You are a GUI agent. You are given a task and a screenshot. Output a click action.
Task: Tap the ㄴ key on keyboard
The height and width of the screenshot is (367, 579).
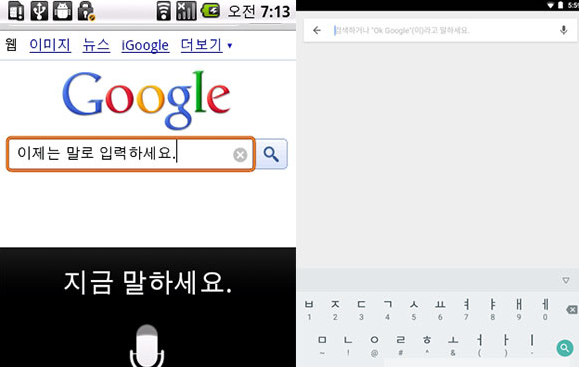tap(348, 345)
